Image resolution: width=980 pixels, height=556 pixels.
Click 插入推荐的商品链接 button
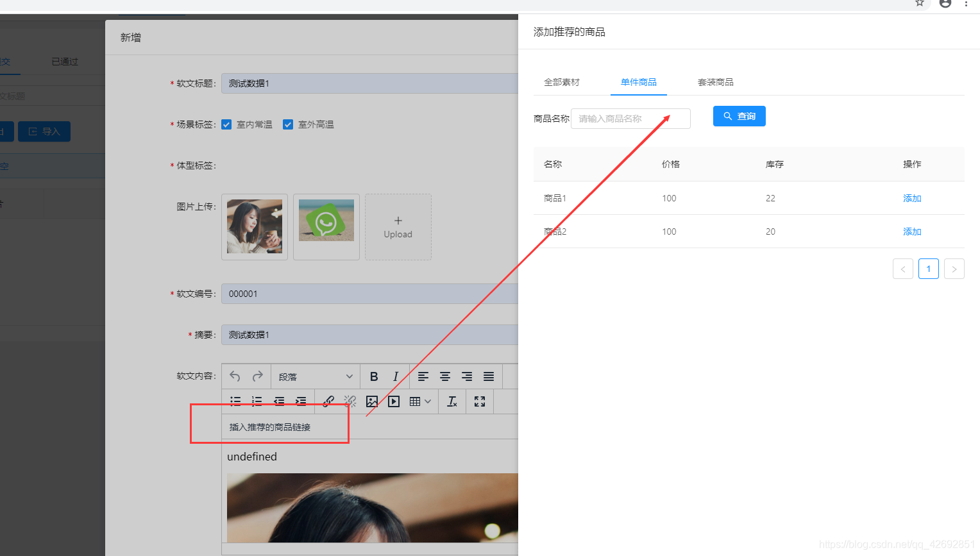[270, 427]
